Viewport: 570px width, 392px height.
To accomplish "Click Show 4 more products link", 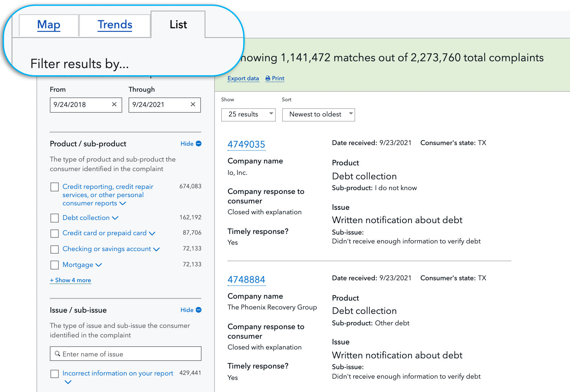I will tap(70, 280).
